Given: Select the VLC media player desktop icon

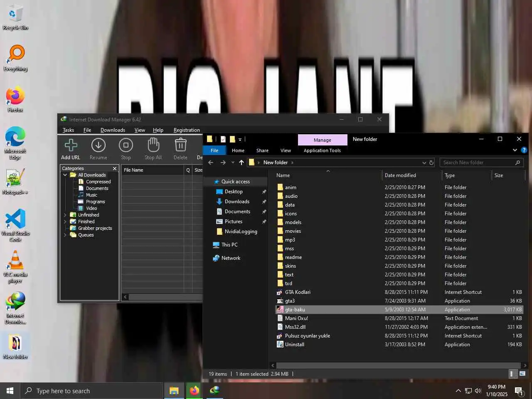Looking at the screenshot, I should 15,266.
